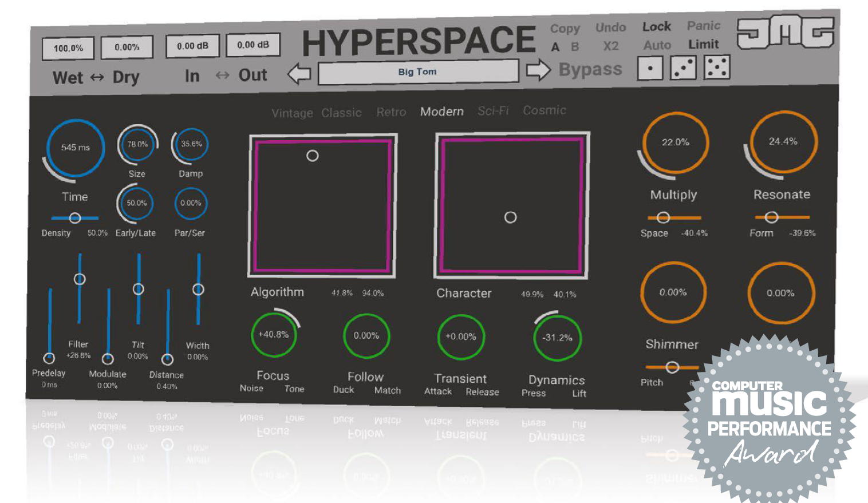The image size is (868, 503).
Task: Click the Time knob showing 545 ms
Action: pyautogui.click(x=76, y=148)
